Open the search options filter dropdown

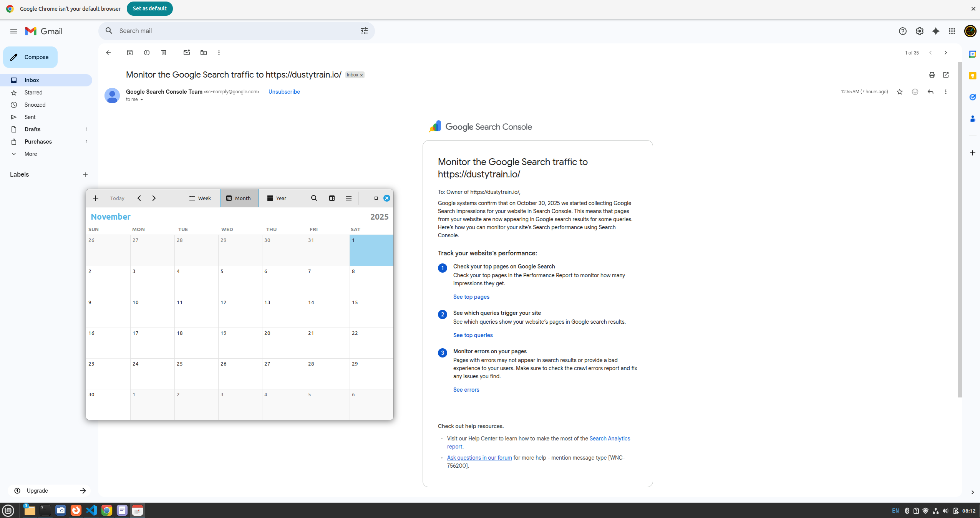pos(364,31)
